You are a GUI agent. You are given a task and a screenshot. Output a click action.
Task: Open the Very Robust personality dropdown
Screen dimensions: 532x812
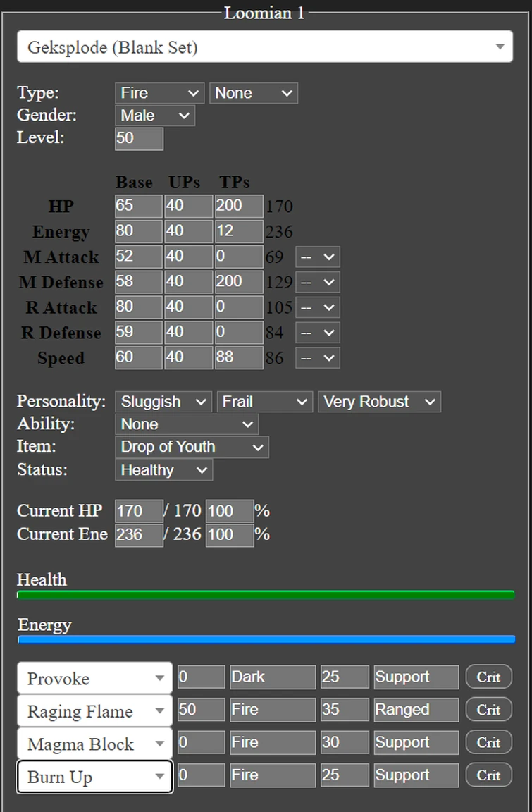click(379, 402)
